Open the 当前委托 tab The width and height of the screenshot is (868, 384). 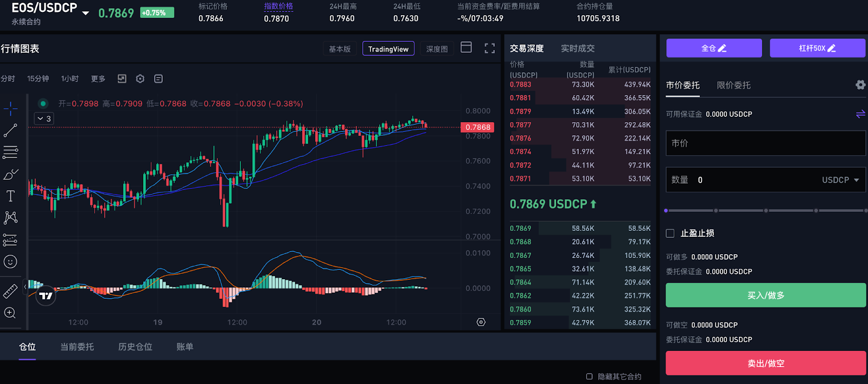pos(77,347)
